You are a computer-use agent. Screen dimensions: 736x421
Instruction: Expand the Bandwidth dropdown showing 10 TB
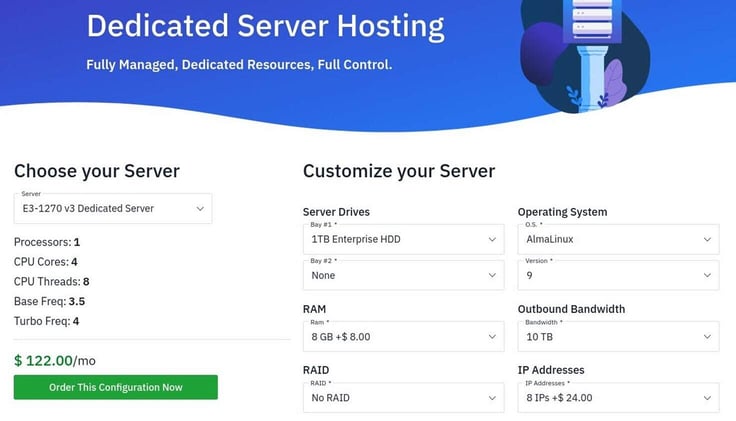[x=618, y=337]
